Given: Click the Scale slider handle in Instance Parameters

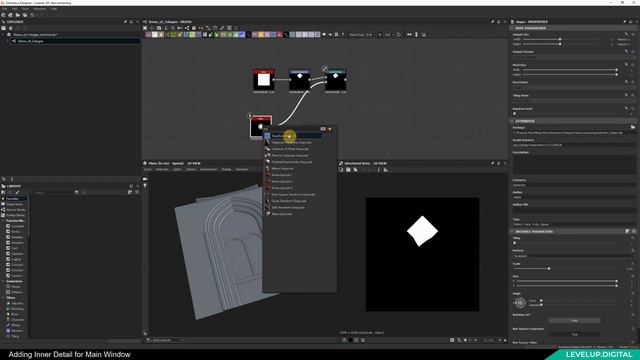Looking at the screenshot, I should [549, 269].
